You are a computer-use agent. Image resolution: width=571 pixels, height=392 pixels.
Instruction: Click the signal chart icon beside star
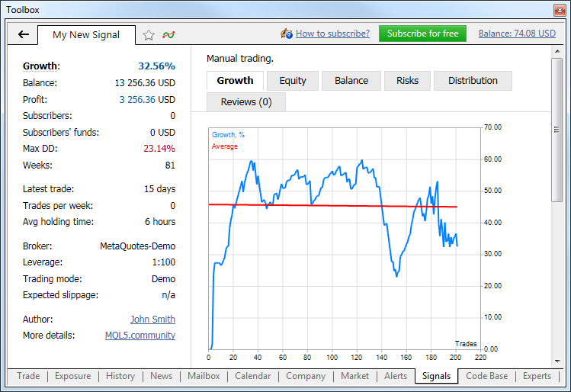[x=168, y=34]
